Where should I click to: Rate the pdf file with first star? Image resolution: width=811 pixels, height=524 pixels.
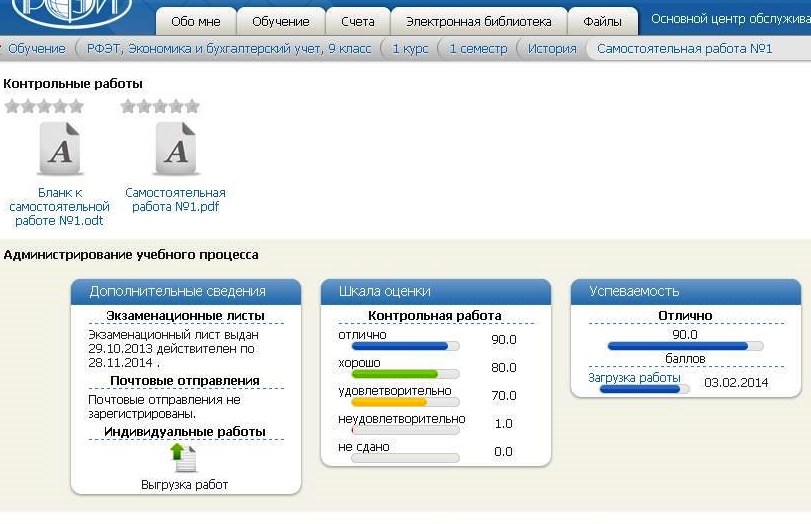128,106
